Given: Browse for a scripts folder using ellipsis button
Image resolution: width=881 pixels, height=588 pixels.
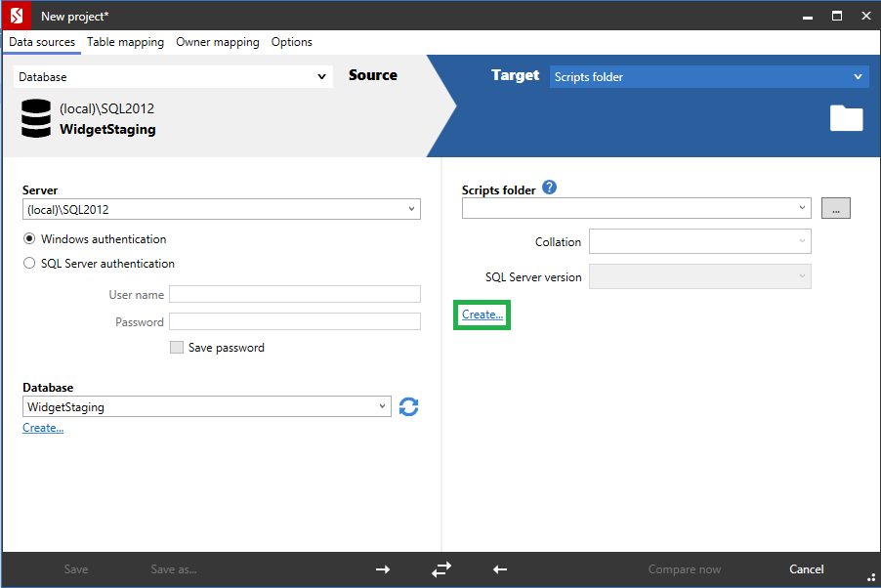Looking at the screenshot, I should [835, 207].
